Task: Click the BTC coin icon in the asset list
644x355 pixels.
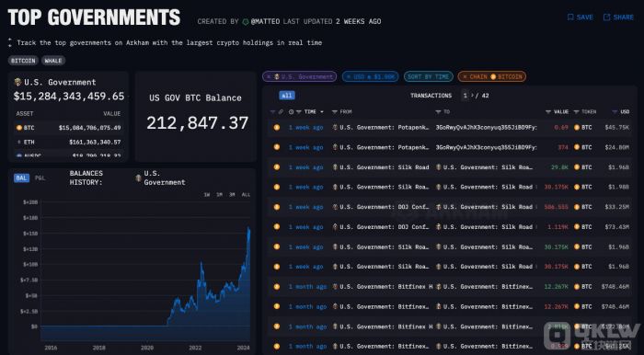Action: pyautogui.click(x=19, y=128)
